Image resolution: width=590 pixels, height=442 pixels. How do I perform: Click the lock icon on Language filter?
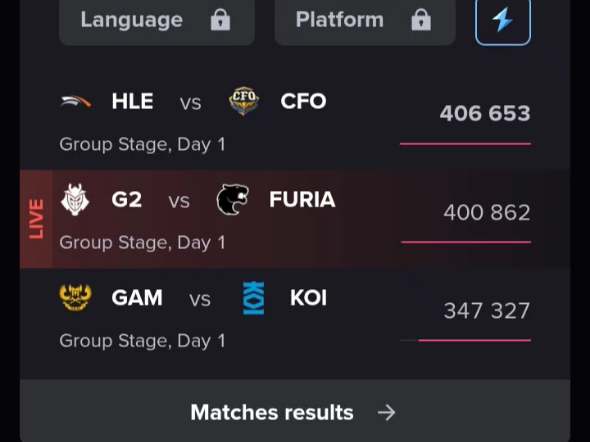(x=220, y=20)
